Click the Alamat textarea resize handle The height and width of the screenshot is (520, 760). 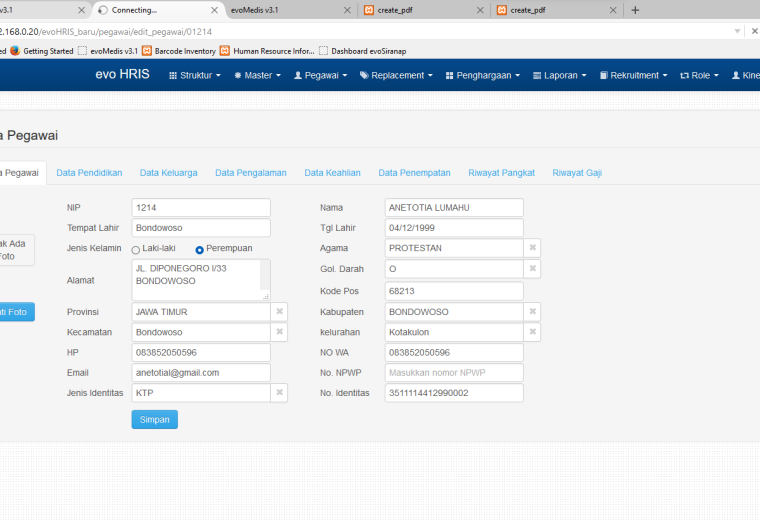pyautogui.click(x=266, y=296)
